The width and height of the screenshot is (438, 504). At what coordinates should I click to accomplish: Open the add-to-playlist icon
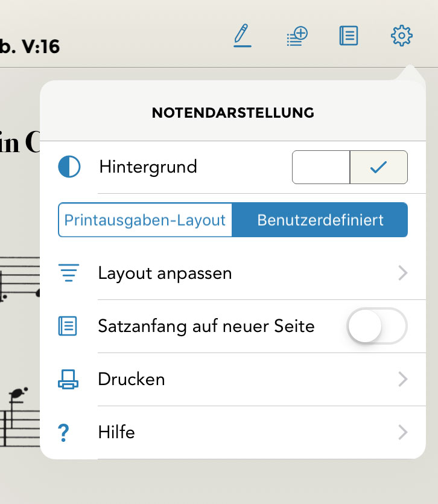tap(296, 36)
